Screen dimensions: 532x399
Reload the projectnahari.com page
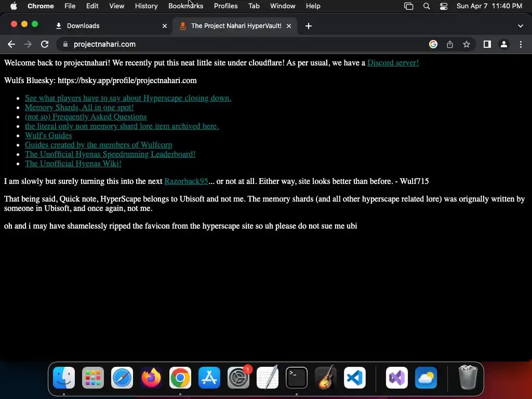click(45, 45)
